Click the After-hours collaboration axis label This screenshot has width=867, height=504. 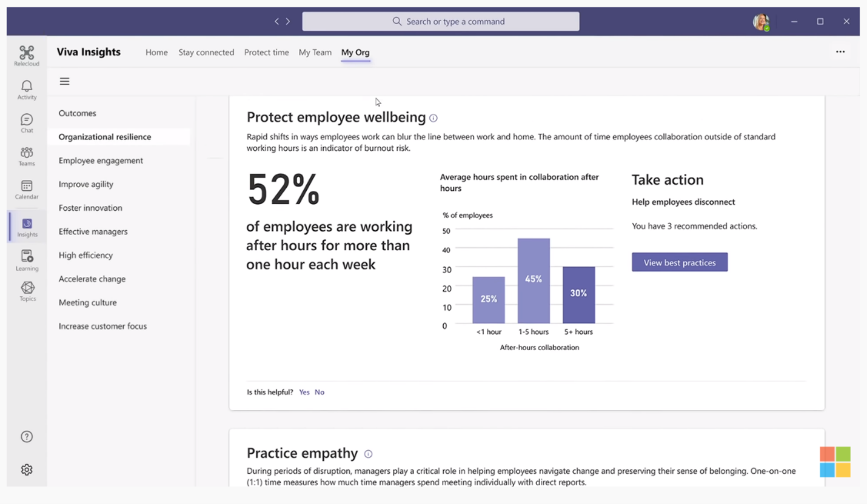(540, 347)
